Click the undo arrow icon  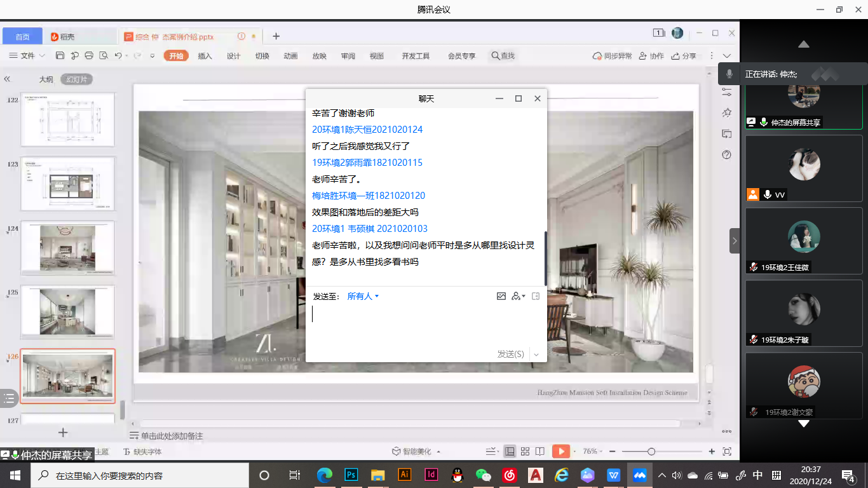tap(118, 56)
